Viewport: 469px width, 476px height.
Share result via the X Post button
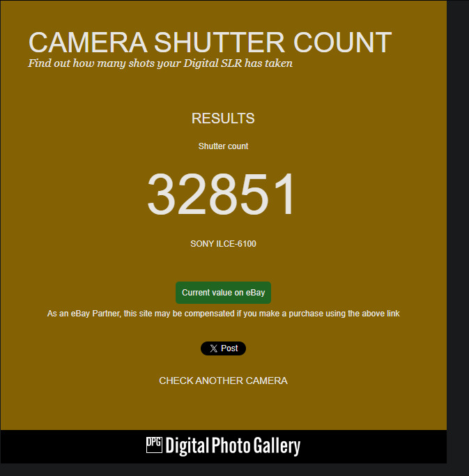coord(223,348)
